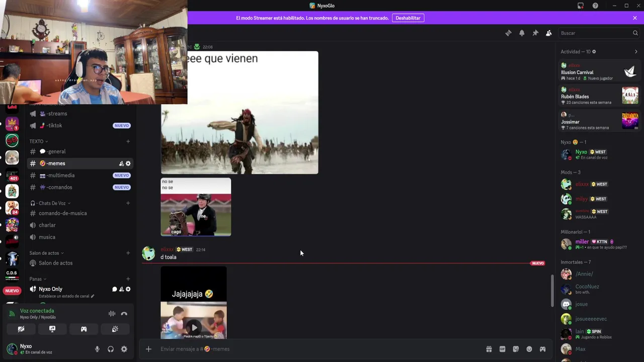Image resolution: width=644 pixels, height=362 pixels.
Task: Select the -streams announcement channel
Action: (x=80, y=114)
